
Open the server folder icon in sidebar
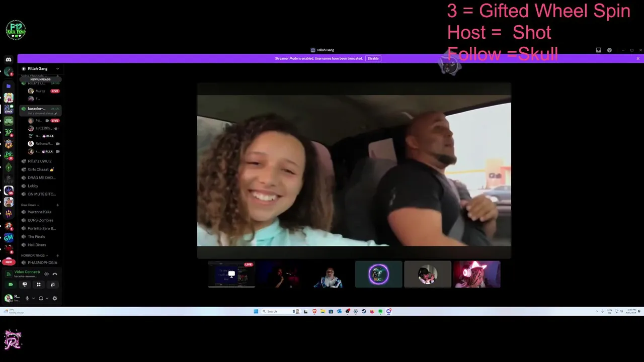pyautogui.click(x=9, y=86)
